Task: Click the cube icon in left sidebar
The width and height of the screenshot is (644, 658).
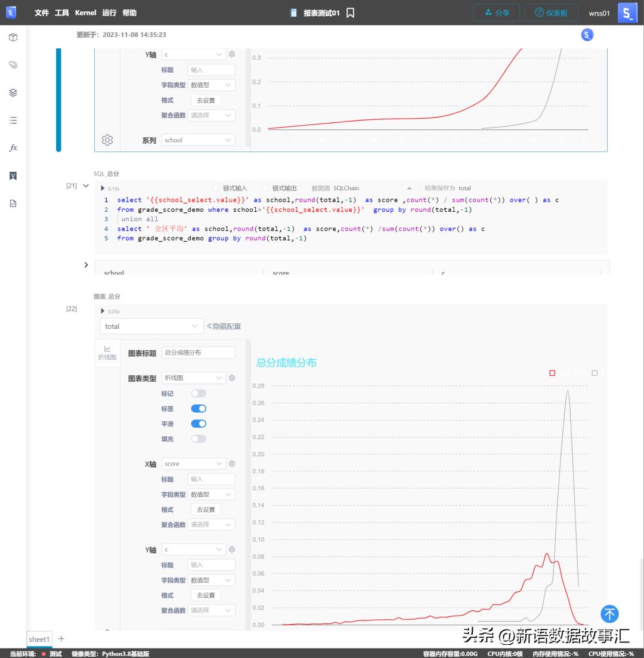Action: pyautogui.click(x=13, y=38)
